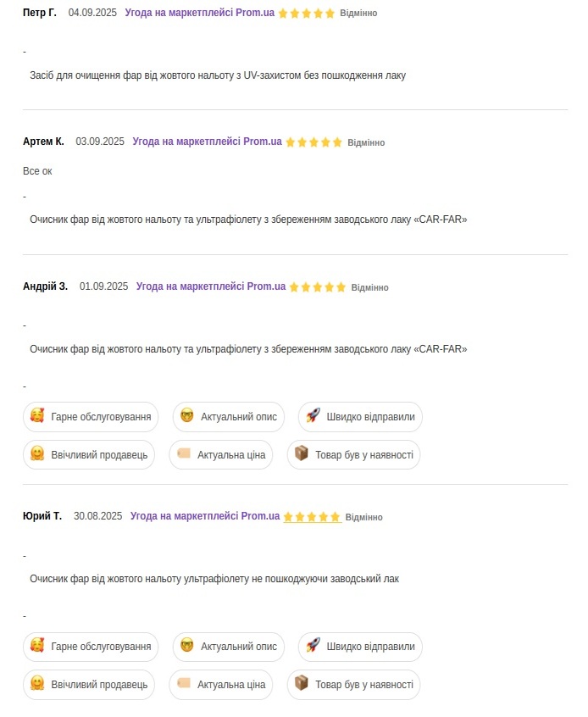Image resolution: width=588 pixels, height=717 pixels.
Task: Open product 'Засіб для очищення фар' with UV-захистом
Action: pyautogui.click(x=218, y=75)
